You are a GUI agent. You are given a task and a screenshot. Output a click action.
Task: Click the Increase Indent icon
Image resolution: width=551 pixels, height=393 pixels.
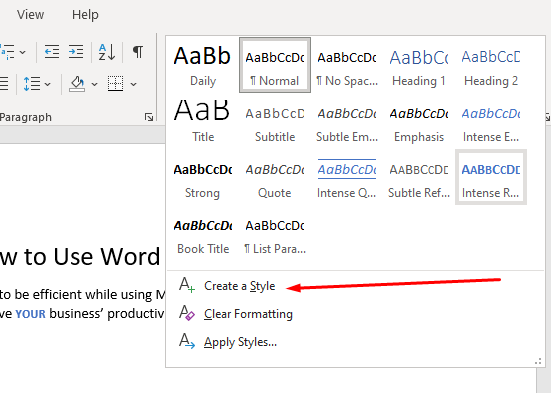tap(76, 52)
